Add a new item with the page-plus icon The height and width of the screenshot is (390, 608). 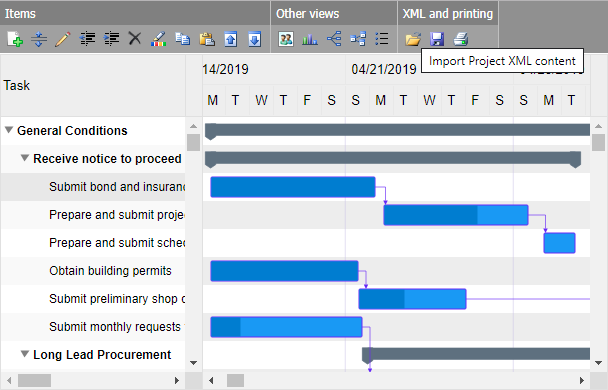(15, 39)
